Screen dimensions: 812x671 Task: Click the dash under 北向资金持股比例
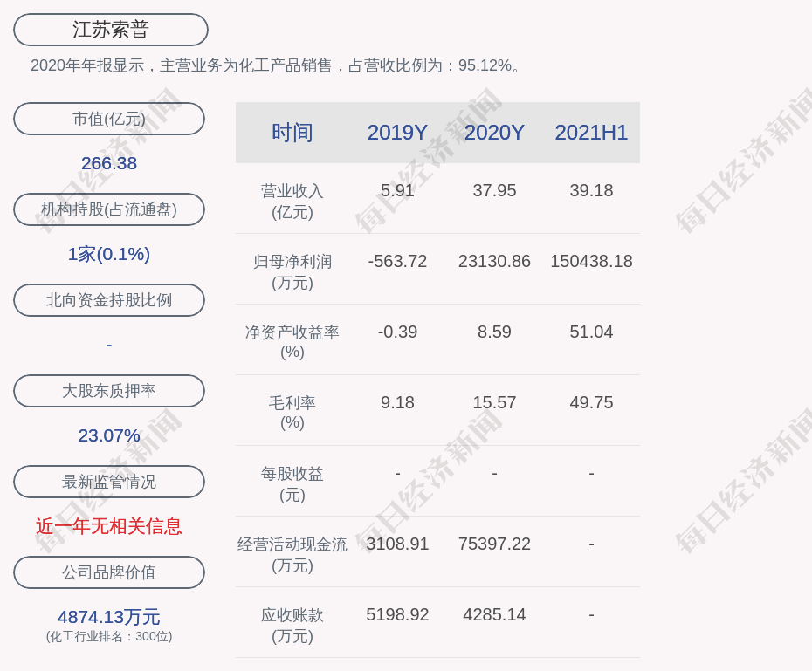coord(109,345)
